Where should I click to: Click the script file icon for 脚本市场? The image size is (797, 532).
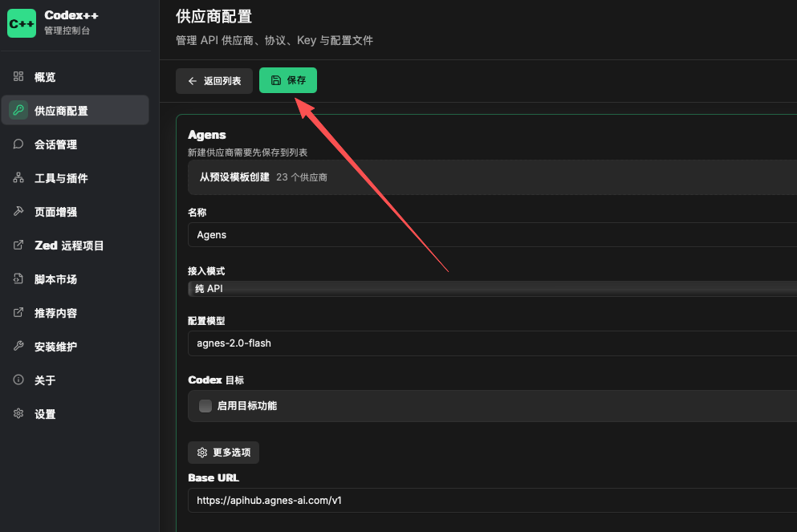tap(18, 278)
